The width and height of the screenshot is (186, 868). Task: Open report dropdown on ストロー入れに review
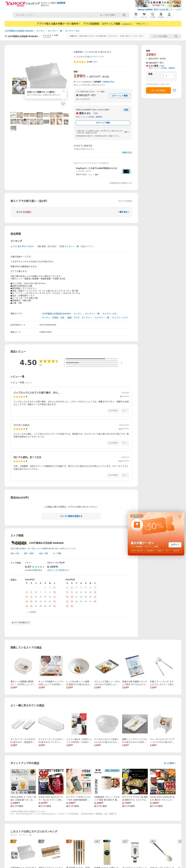(125, 443)
